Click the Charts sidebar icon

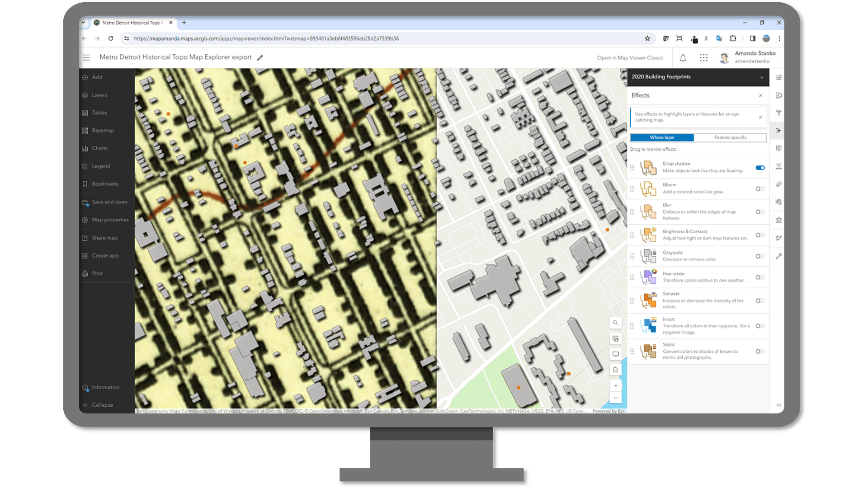pos(85,148)
